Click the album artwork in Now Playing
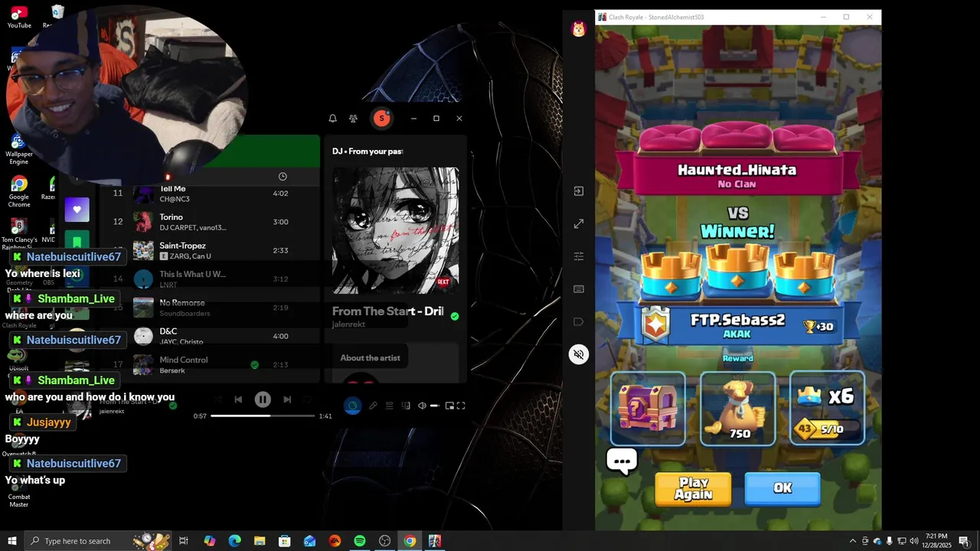 point(396,230)
